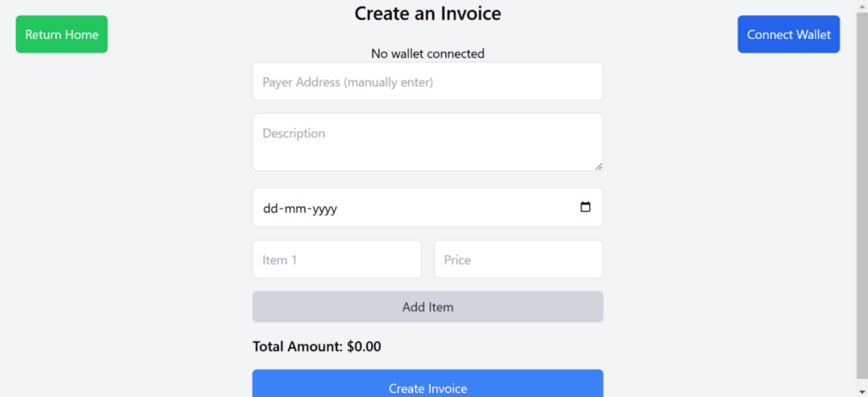Image resolution: width=868 pixels, height=397 pixels.
Task: Click the scrollbar down arrow
Action: (x=862, y=391)
